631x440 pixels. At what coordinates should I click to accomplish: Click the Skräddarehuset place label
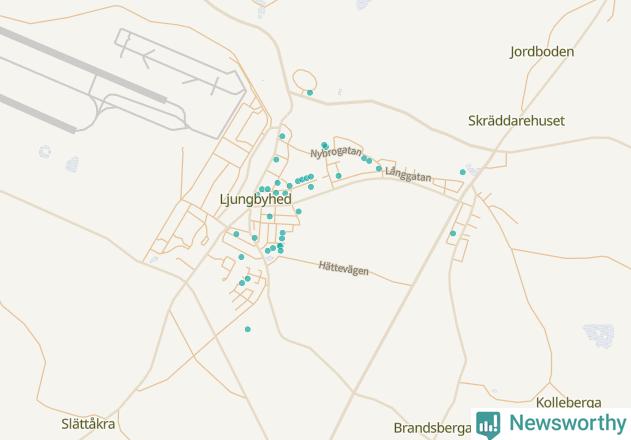516,120
